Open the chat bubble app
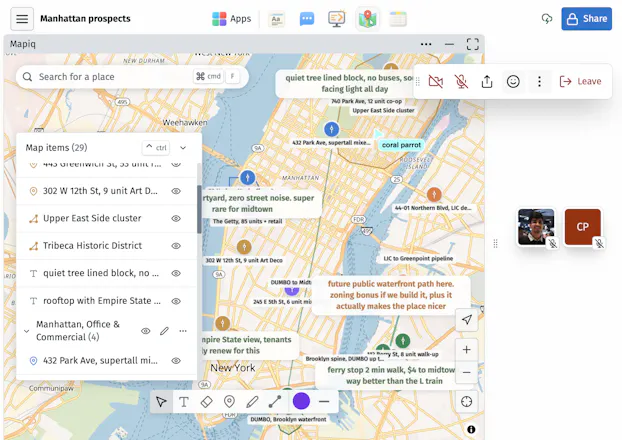The width and height of the screenshot is (622, 440). click(x=307, y=19)
